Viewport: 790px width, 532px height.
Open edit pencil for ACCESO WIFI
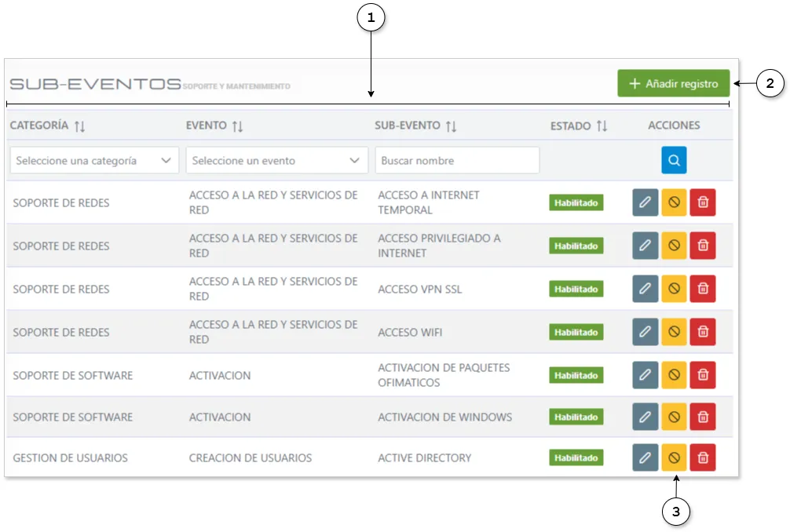click(646, 332)
